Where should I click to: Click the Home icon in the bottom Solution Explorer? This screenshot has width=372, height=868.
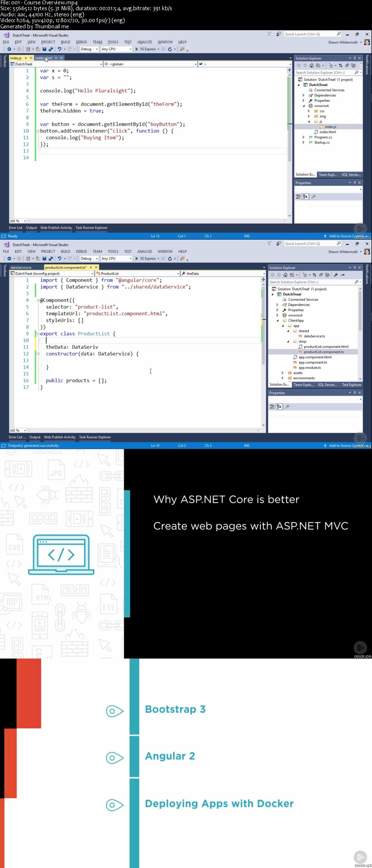[285, 275]
